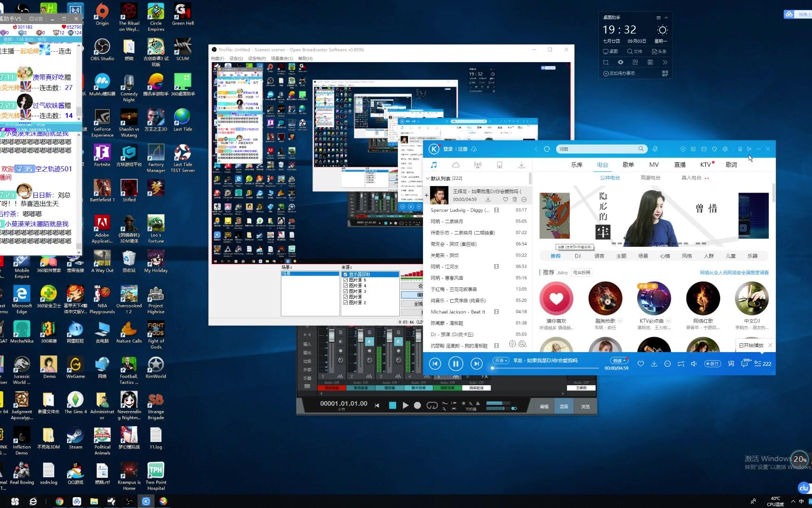The width and height of the screenshot is (812, 508).
Task: Toggle repeat playback mode icon in KuGou
Action: [x=681, y=363]
